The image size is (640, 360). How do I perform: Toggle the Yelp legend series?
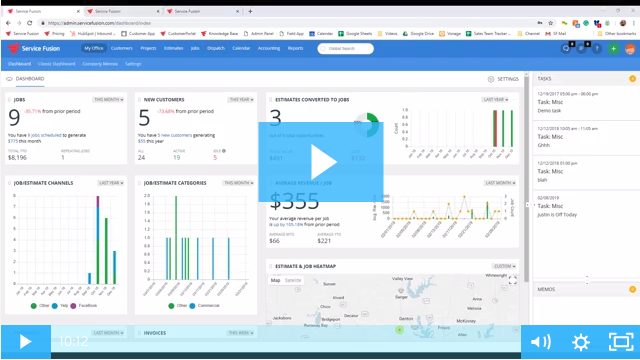pos(60,306)
